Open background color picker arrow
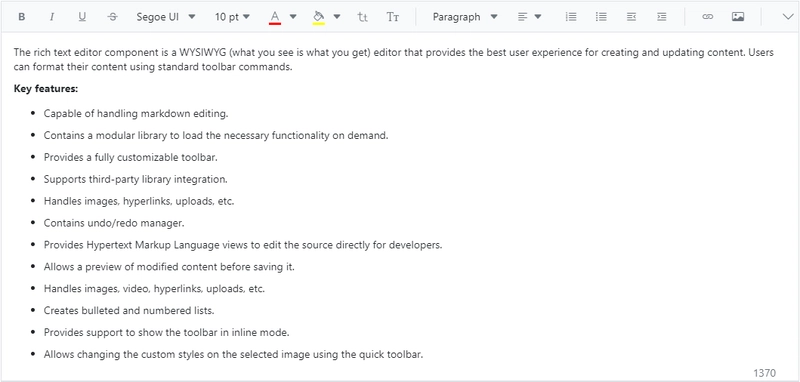 pyautogui.click(x=337, y=17)
